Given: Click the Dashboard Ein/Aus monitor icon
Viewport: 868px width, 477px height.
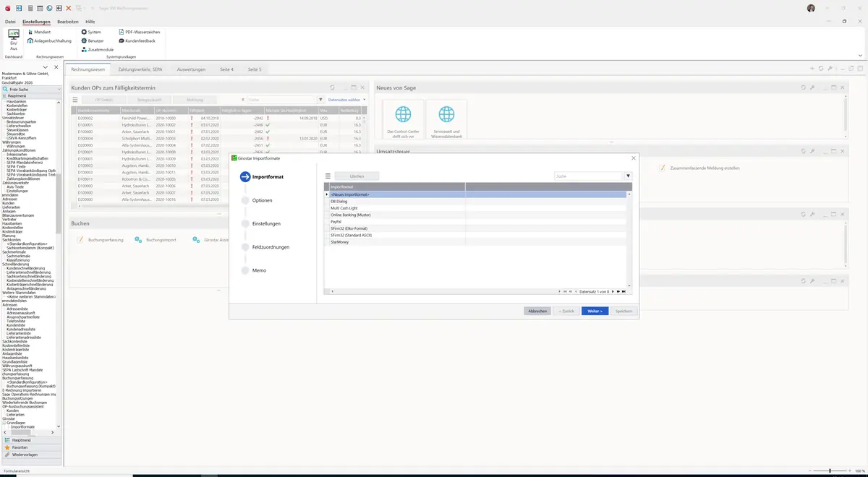Looking at the screenshot, I should coord(14,35).
